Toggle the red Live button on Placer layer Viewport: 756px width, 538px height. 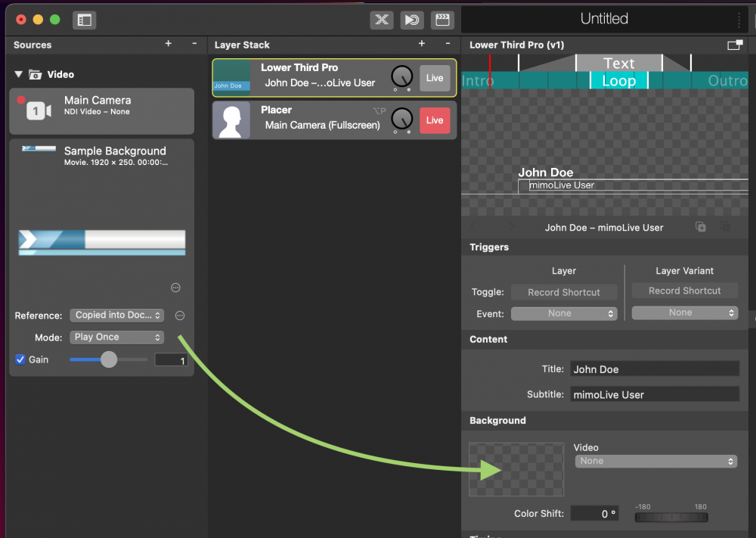435,120
